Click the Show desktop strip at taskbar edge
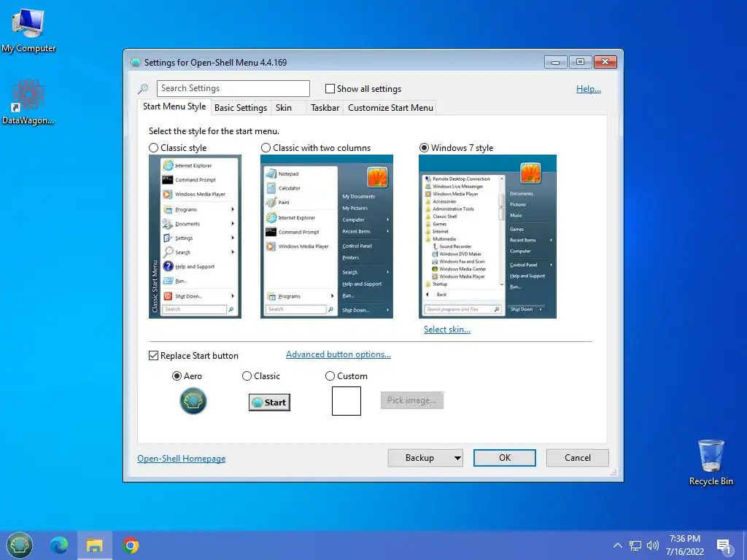Screen dimensions: 747x560 click(x=745, y=545)
